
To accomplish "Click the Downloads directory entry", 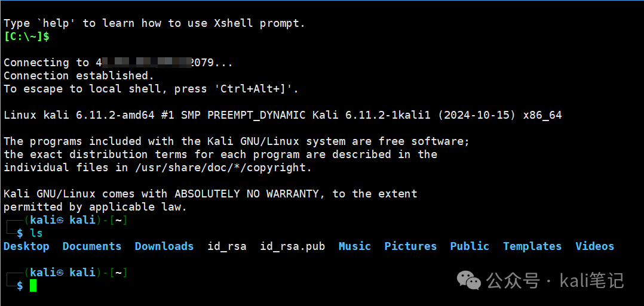I will click(x=164, y=246).
